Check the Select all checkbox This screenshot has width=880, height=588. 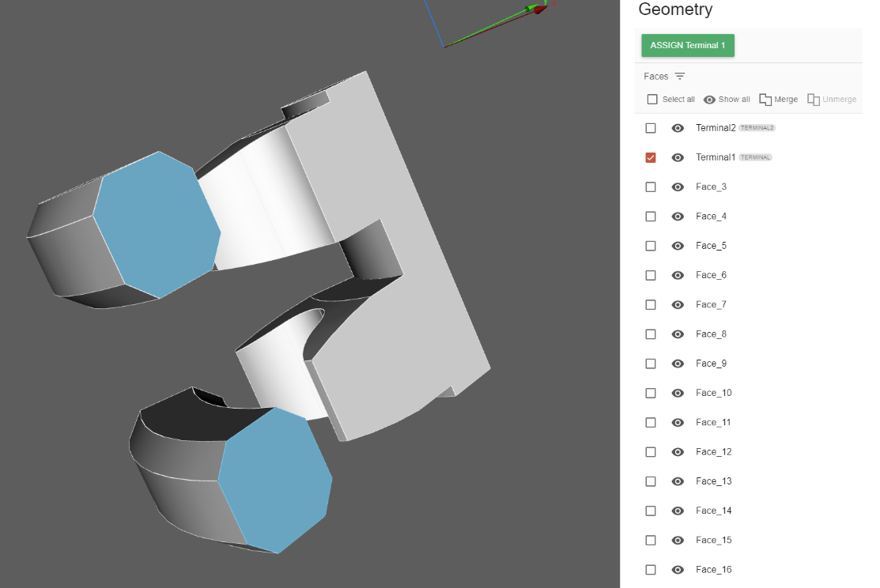(652, 100)
